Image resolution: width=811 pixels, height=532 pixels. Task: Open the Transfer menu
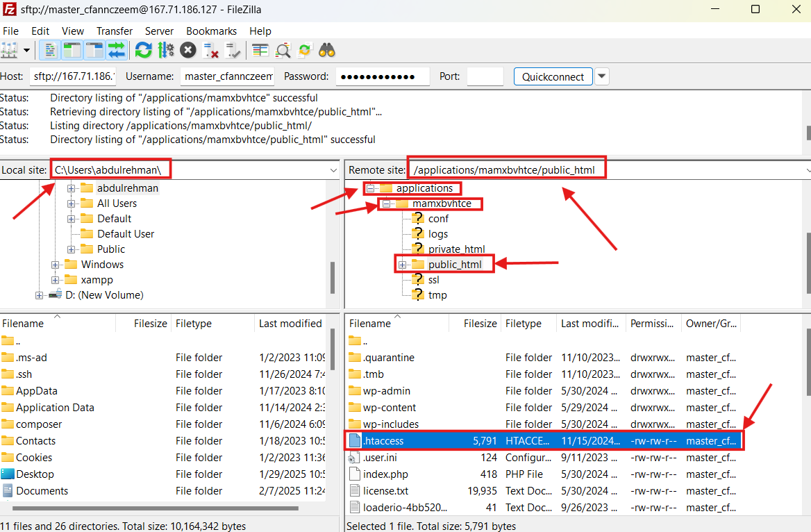(115, 31)
